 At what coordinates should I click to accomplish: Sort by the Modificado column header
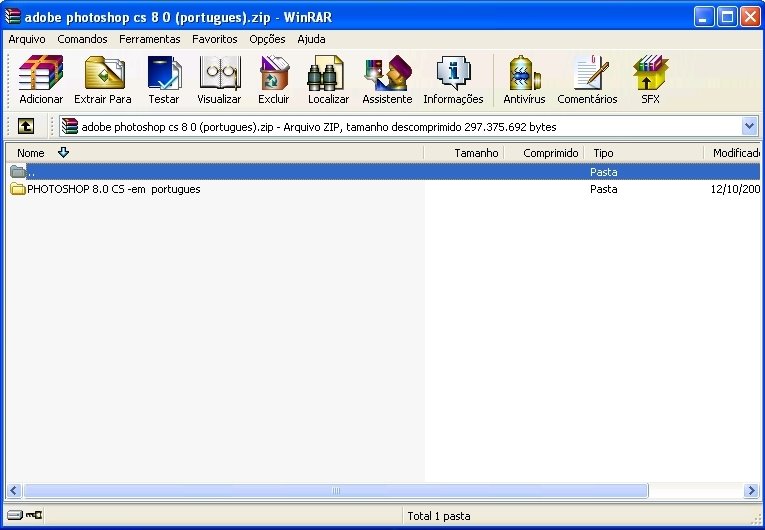[x=732, y=153]
